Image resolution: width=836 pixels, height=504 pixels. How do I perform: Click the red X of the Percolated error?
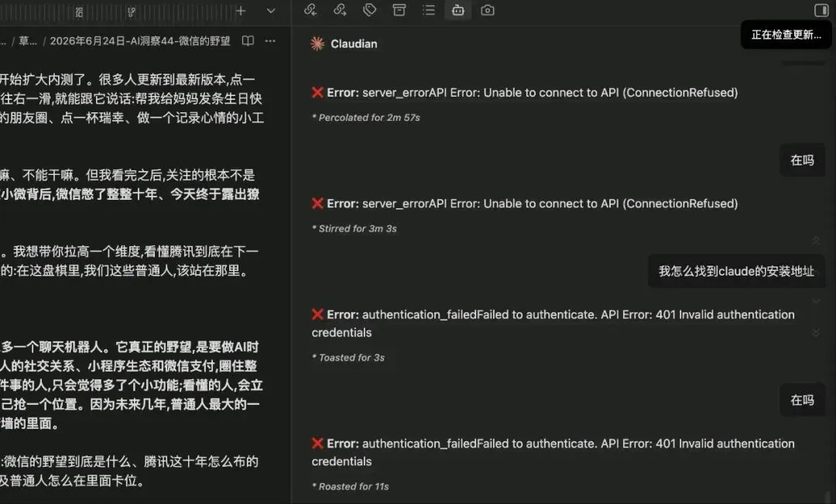click(x=318, y=93)
